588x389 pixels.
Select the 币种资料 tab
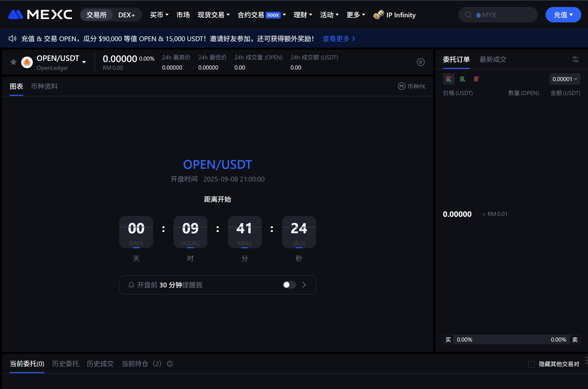(44, 86)
